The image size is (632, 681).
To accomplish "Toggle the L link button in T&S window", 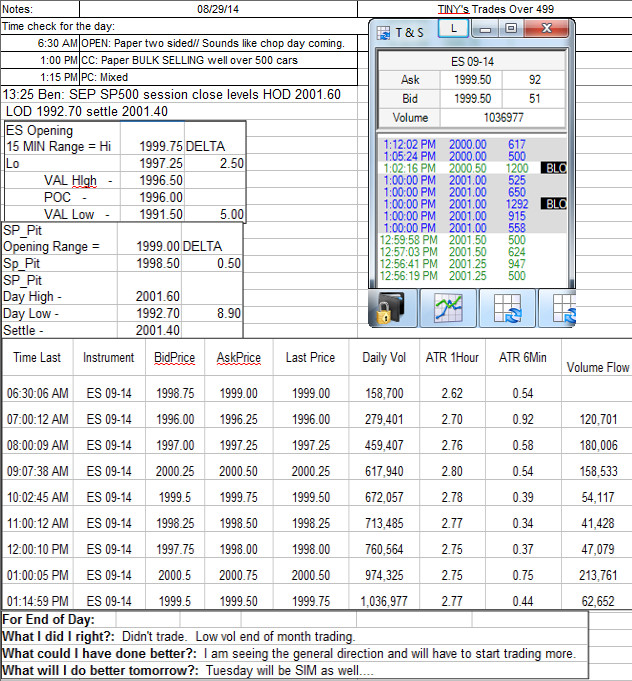I will tap(453, 29).
